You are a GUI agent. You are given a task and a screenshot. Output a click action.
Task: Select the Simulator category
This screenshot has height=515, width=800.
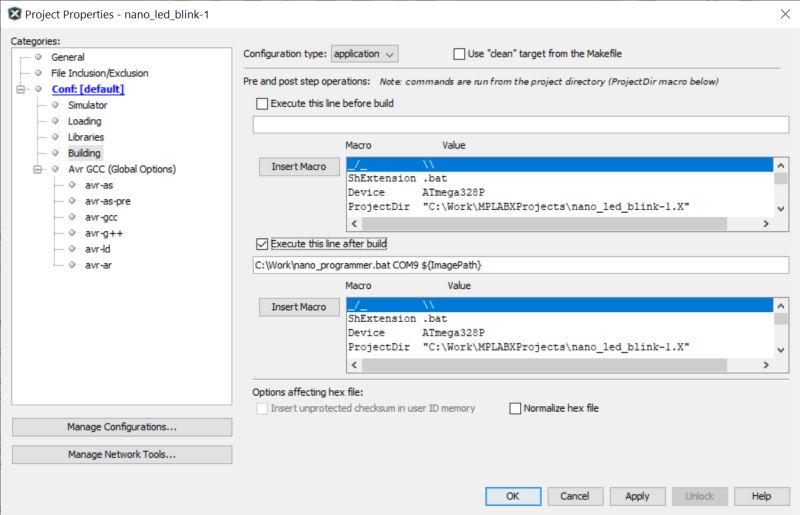coord(87,105)
